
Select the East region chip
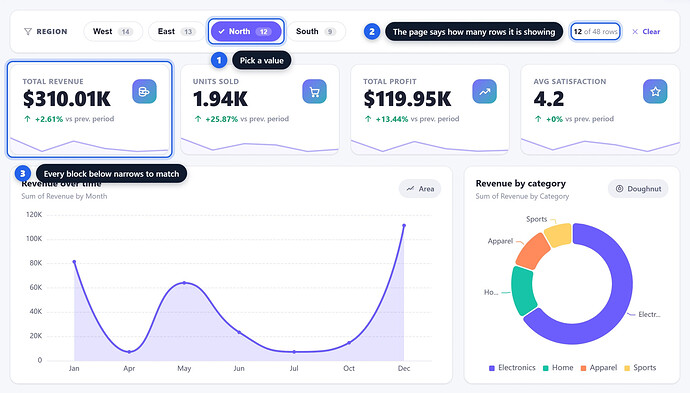pos(176,32)
